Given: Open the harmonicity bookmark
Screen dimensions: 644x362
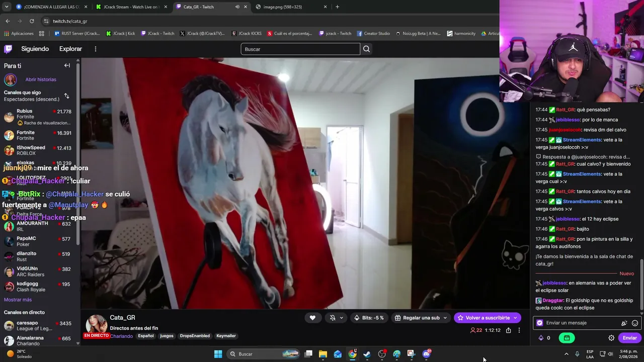Looking at the screenshot, I should 461,34.
